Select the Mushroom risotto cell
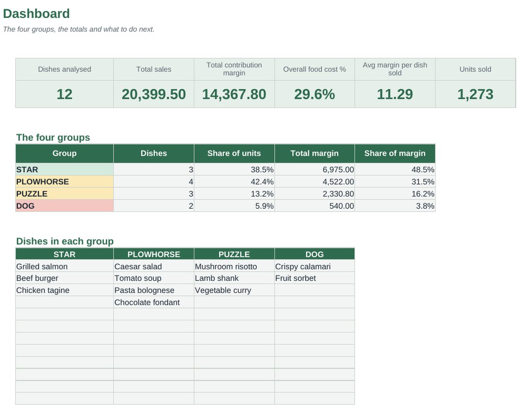The height and width of the screenshot is (411, 532). [234, 266]
